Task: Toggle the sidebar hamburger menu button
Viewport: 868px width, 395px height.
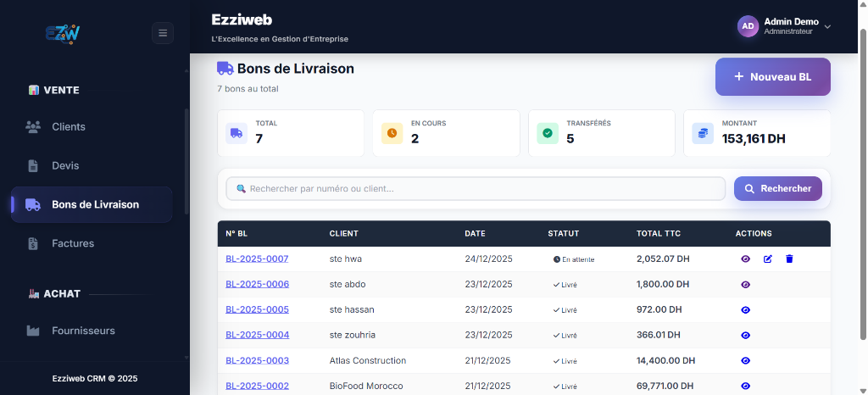Action: click(163, 33)
